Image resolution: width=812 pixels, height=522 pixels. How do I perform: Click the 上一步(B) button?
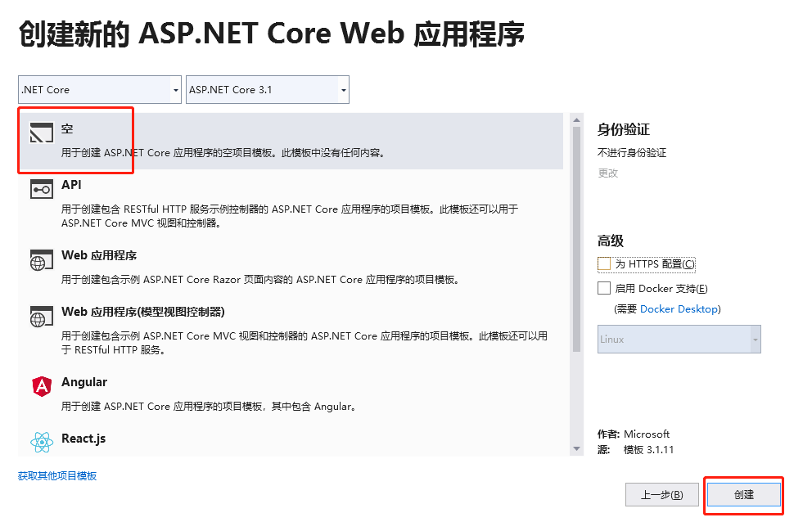[x=662, y=494]
